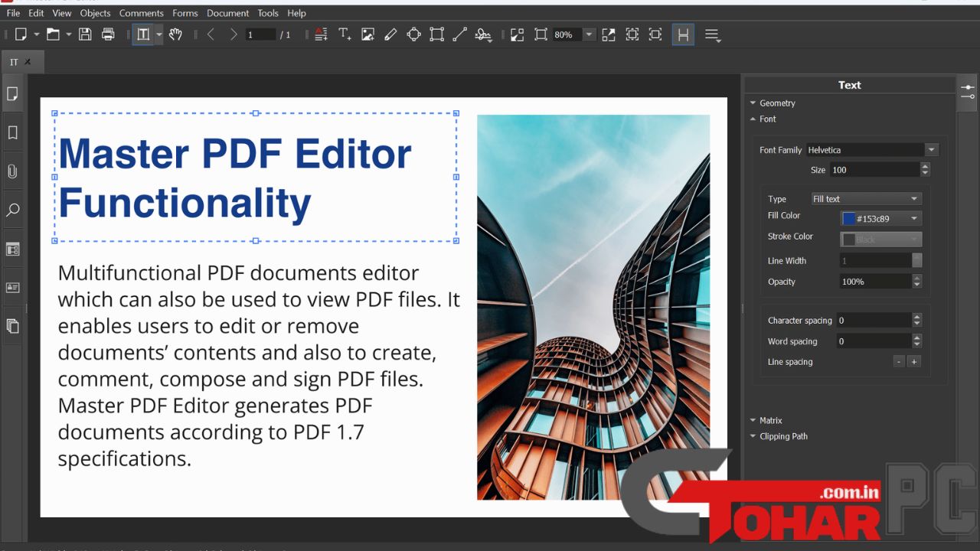980x551 pixels.
Task: Save the document with the floppy icon
Action: pos(85,34)
